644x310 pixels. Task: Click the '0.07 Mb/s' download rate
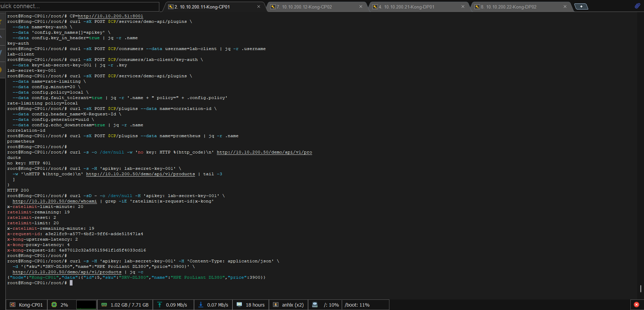point(218,305)
